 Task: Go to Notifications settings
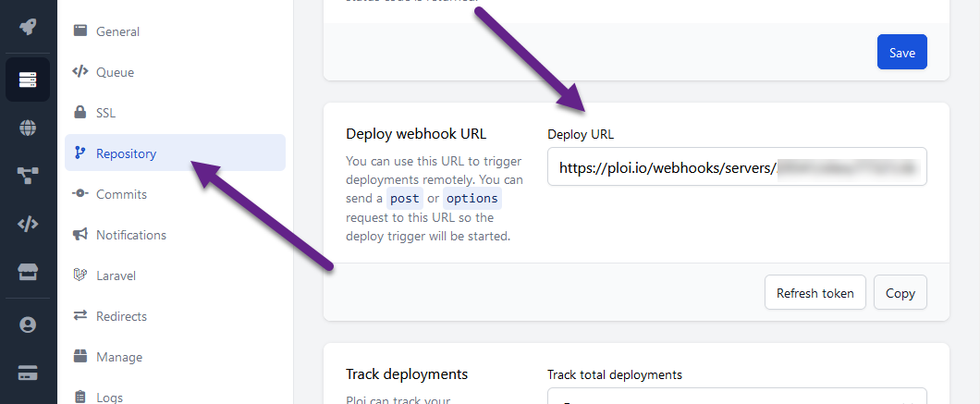[x=130, y=235]
